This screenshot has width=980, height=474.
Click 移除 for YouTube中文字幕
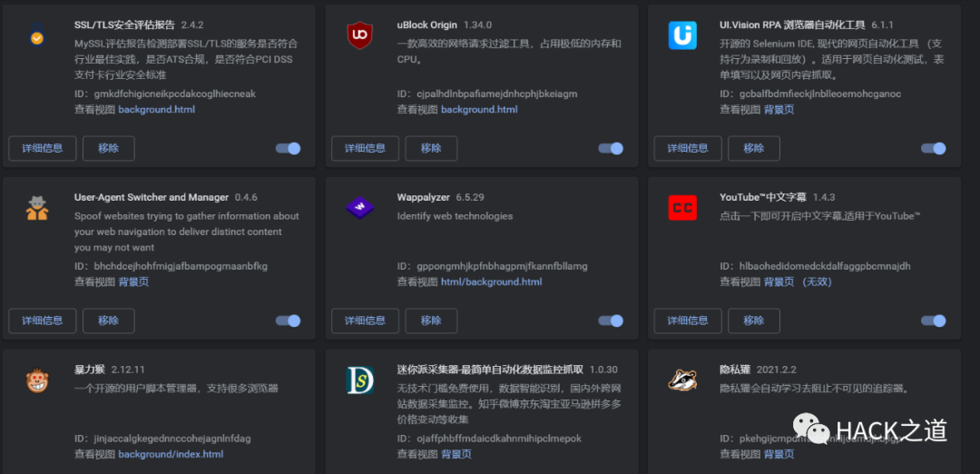click(754, 321)
